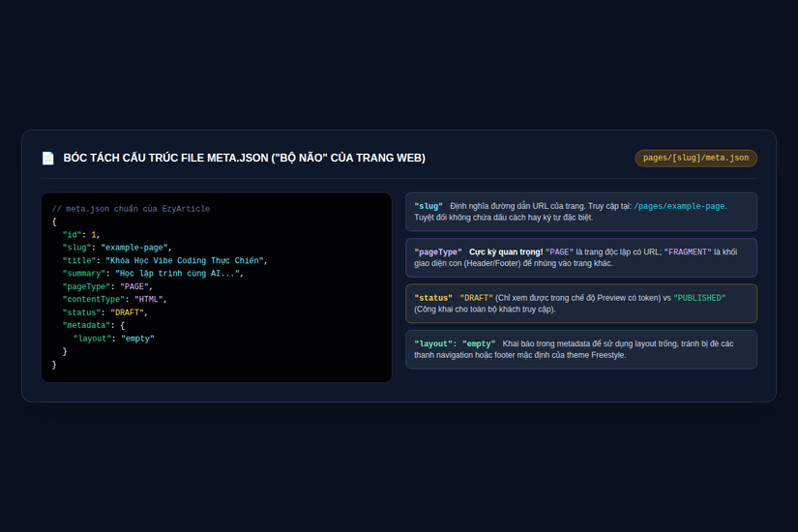Image resolution: width=798 pixels, height=532 pixels.
Task: Click text "thanh navigation hoặc footer mặc định"
Action: tap(485, 355)
